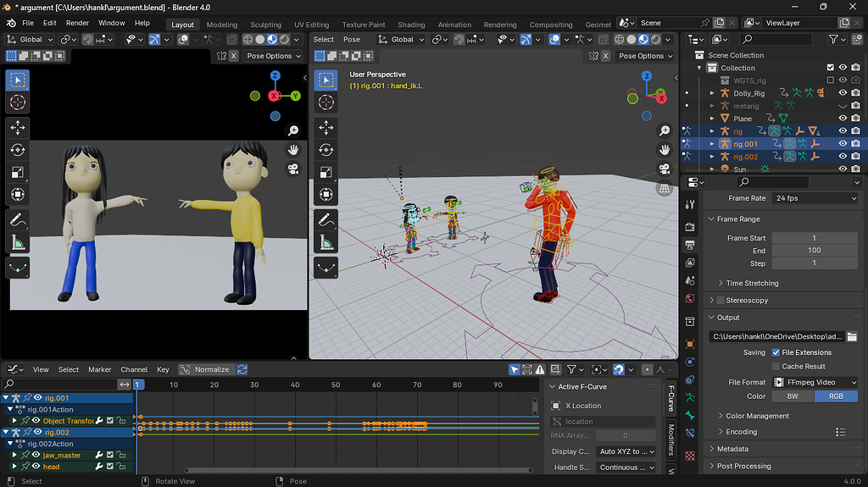The width and height of the screenshot is (868, 487).
Task: Select the Measure tool in left viewport
Action: 18,242
